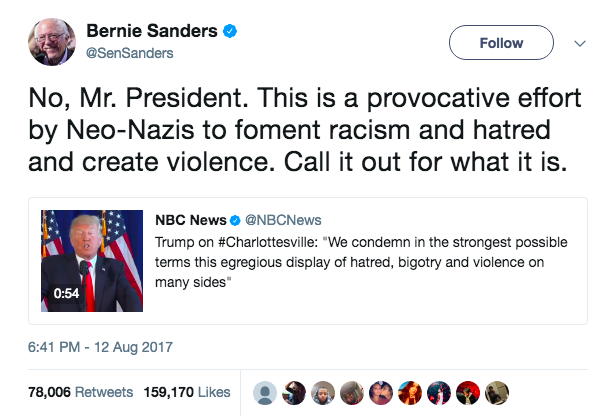Expand the tweet options chevron menu
Image resolution: width=614 pixels, height=416 pixels.
click(x=579, y=43)
